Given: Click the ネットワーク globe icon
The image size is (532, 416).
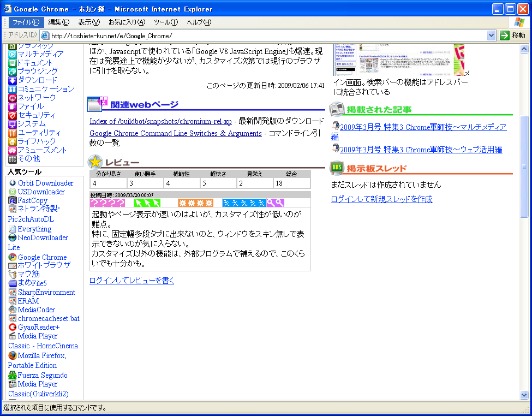Looking at the screenshot, I should 12,98.
